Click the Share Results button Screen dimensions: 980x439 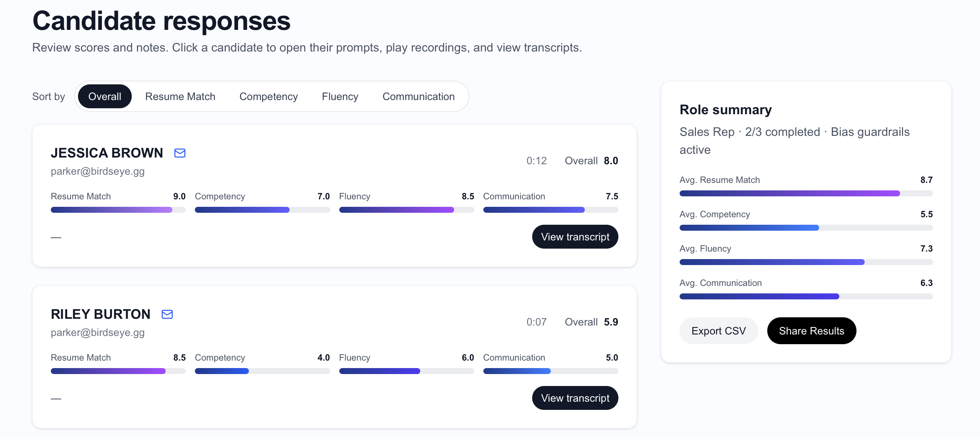coord(811,331)
